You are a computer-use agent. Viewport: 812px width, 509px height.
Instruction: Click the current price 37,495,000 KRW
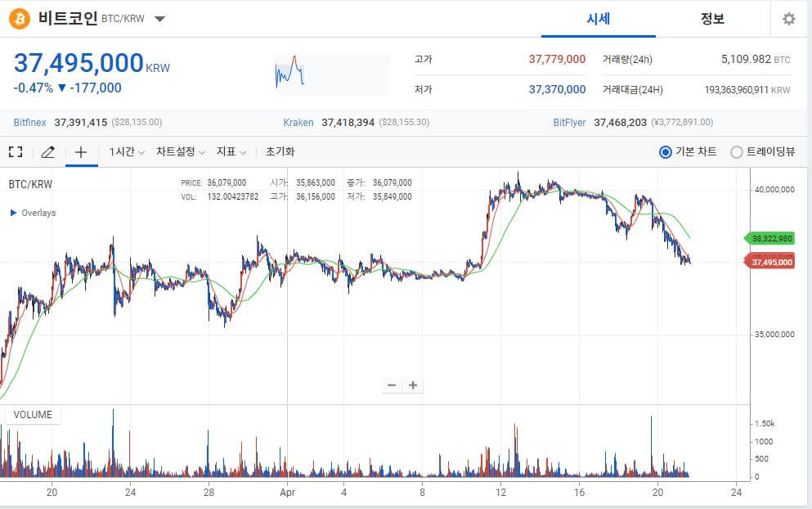point(92,63)
